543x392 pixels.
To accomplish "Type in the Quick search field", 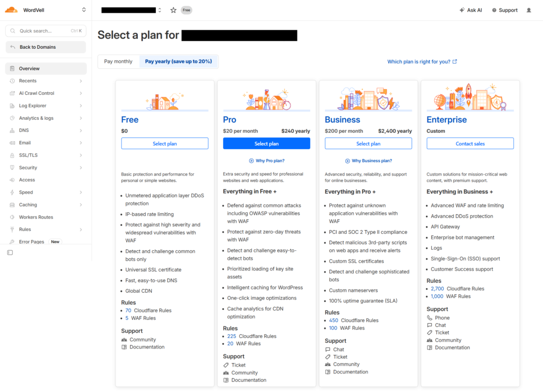I will pyautogui.click(x=45, y=31).
